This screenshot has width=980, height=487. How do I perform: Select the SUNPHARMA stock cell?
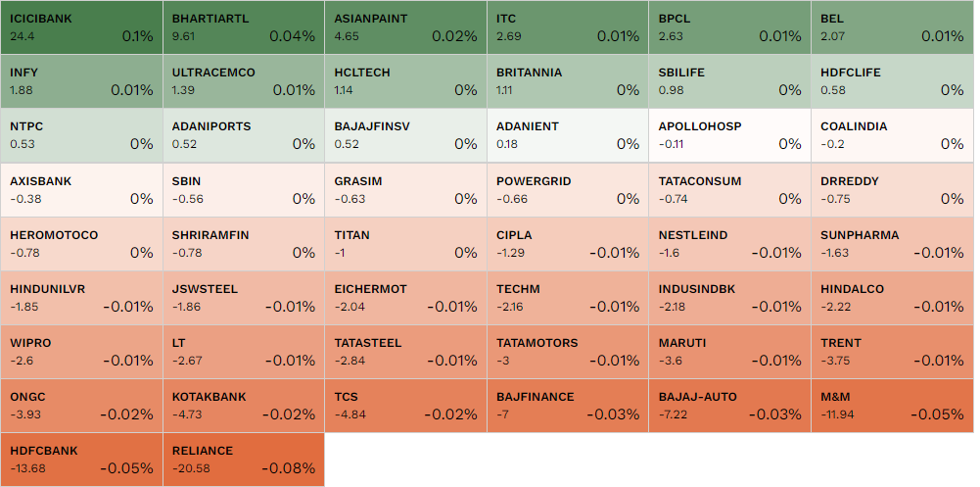tap(892, 244)
